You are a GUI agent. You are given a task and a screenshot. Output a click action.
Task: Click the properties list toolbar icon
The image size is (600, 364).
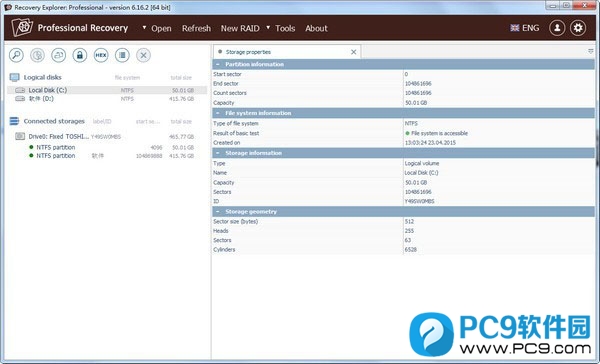122,55
